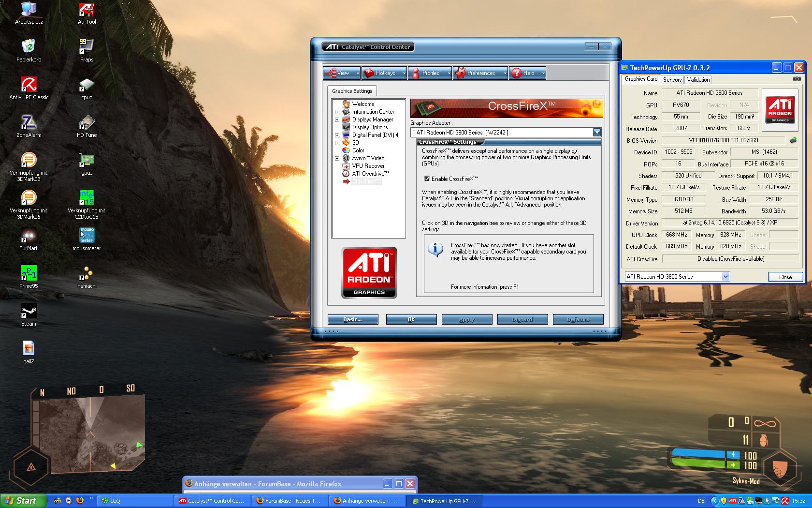
Task: Select the Arbeitsplatz desktop icon
Action: 29,13
